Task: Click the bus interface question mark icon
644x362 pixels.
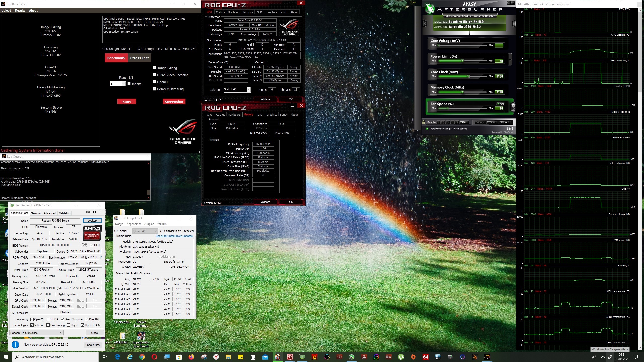Action: tap(101, 257)
